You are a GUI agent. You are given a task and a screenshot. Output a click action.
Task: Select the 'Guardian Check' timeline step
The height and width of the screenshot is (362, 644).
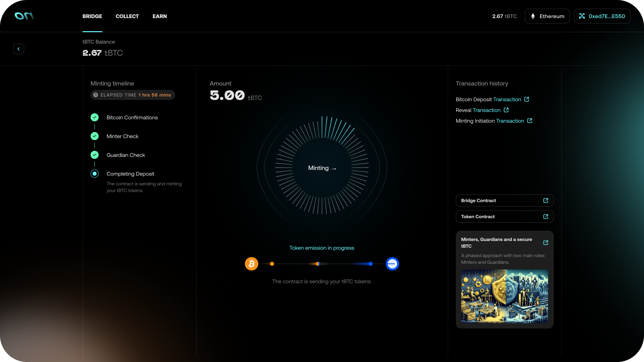pyautogui.click(x=126, y=155)
